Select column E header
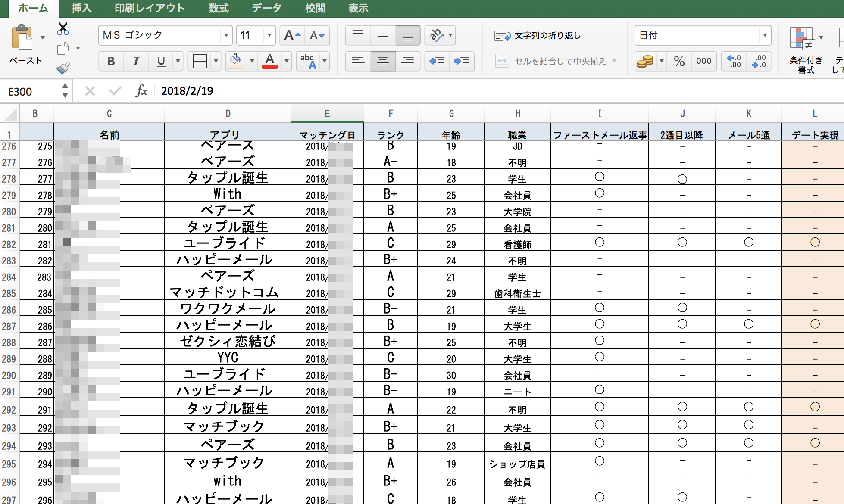This screenshot has height=504, width=844. point(327,114)
